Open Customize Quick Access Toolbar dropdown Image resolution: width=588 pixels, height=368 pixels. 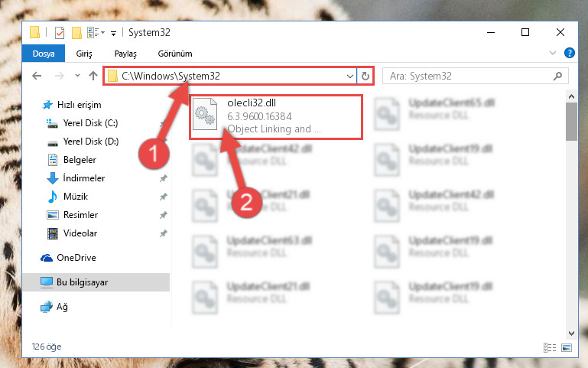click(113, 34)
